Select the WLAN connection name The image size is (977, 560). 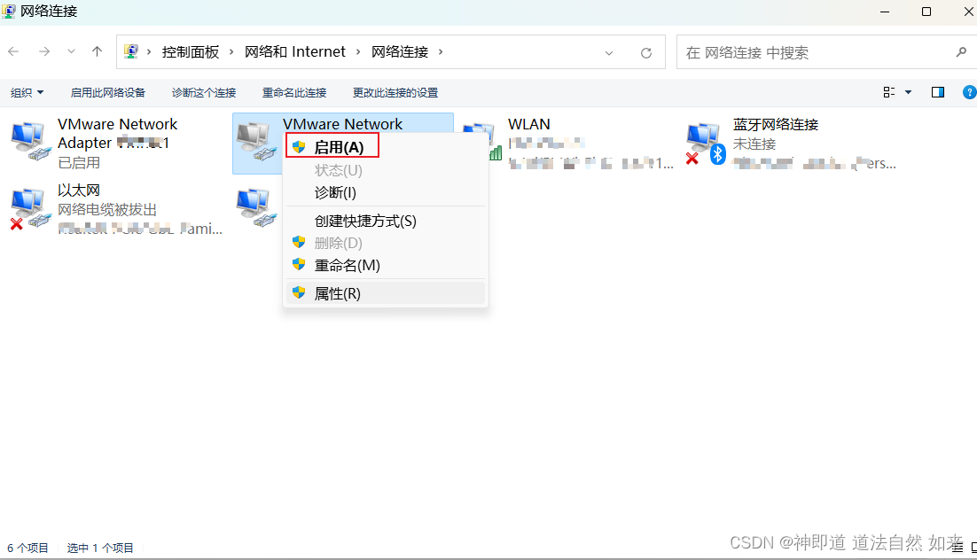(x=529, y=124)
